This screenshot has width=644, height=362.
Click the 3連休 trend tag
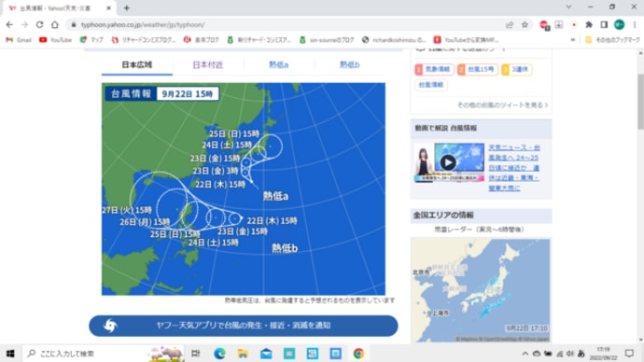tap(517, 69)
